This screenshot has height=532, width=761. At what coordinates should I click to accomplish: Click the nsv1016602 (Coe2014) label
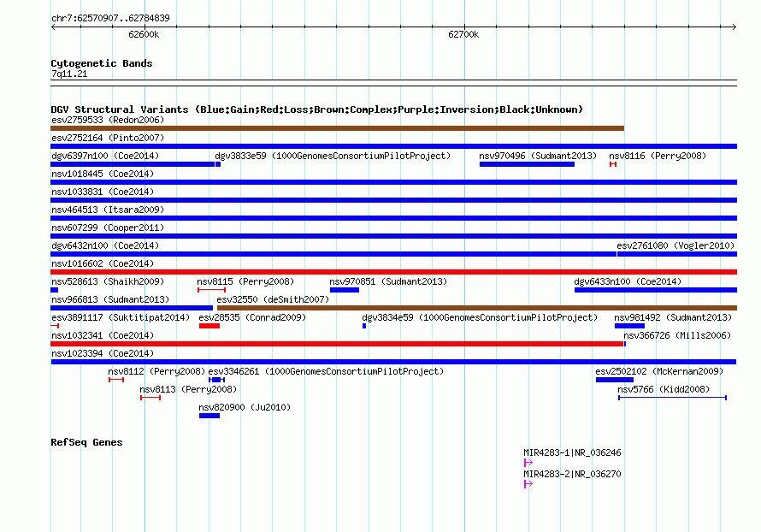[103, 263]
